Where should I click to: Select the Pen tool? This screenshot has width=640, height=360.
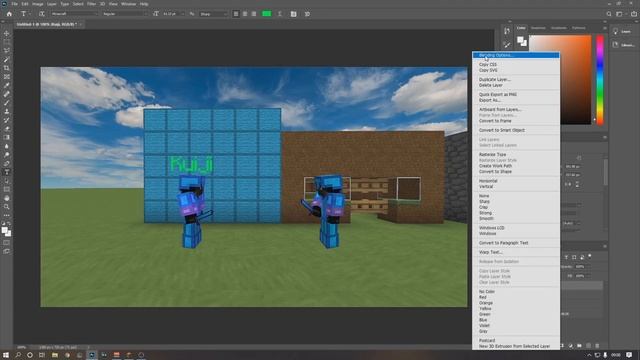pyautogui.click(x=7, y=163)
